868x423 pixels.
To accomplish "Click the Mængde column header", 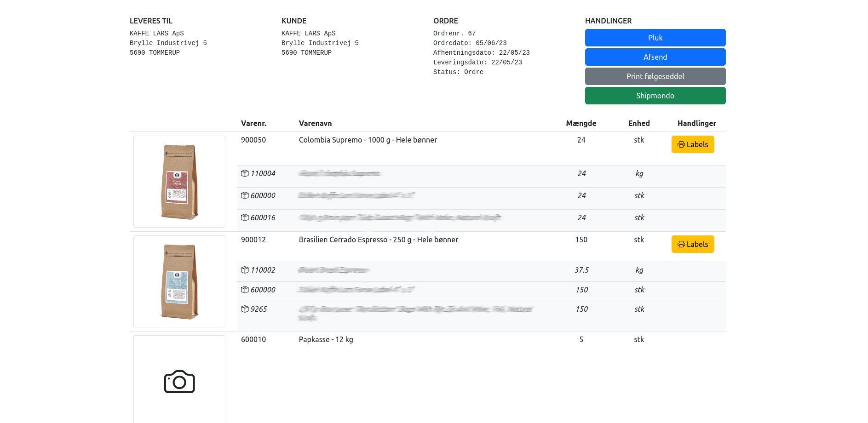I will click(x=581, y=123).
